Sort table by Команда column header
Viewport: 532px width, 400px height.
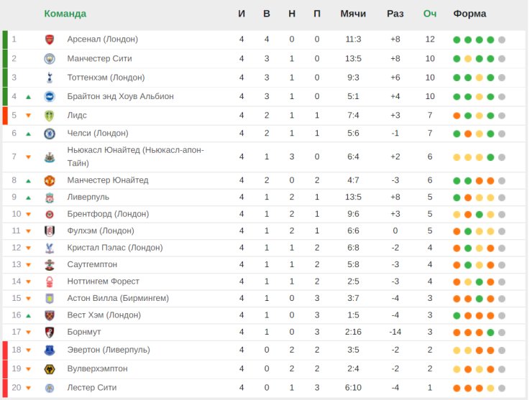point(65,14)
